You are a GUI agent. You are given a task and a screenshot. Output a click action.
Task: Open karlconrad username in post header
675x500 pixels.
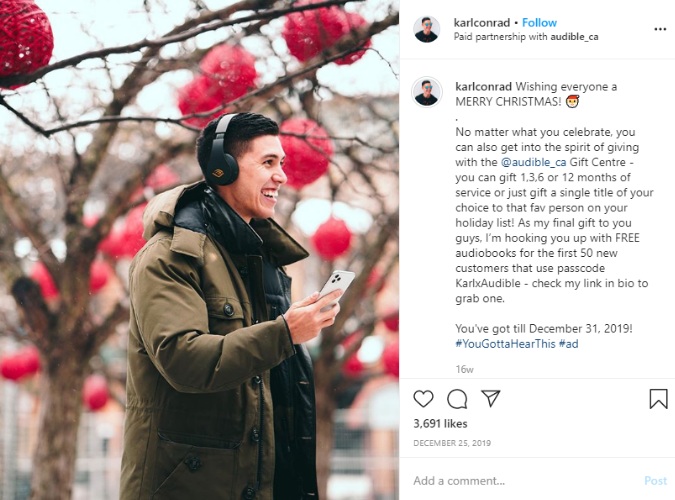click(482, 22)
